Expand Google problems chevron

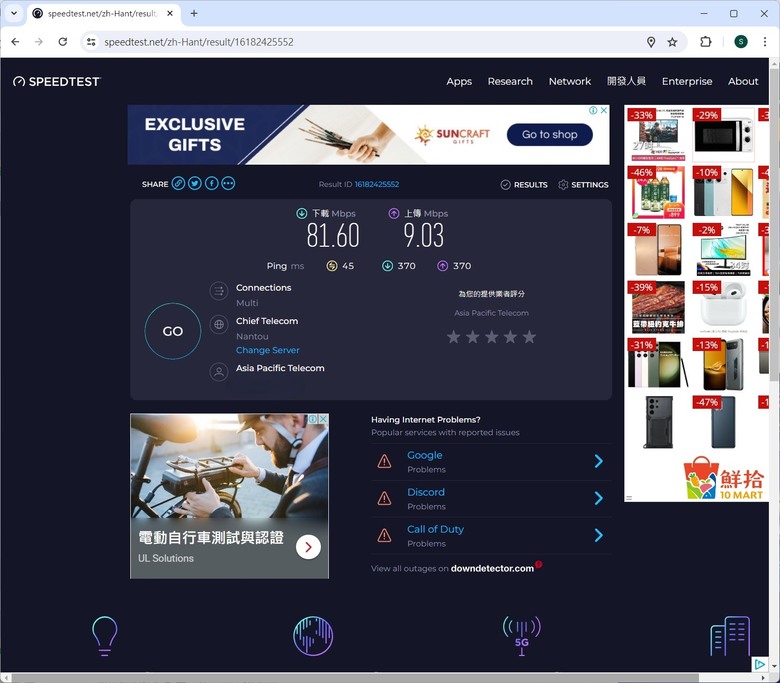[x=598, y=461]
